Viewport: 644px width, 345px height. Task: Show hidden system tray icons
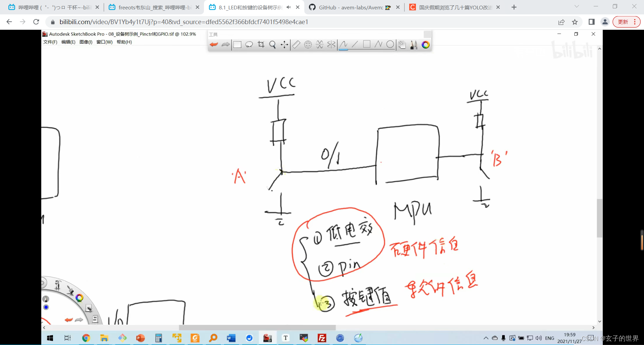486,338
